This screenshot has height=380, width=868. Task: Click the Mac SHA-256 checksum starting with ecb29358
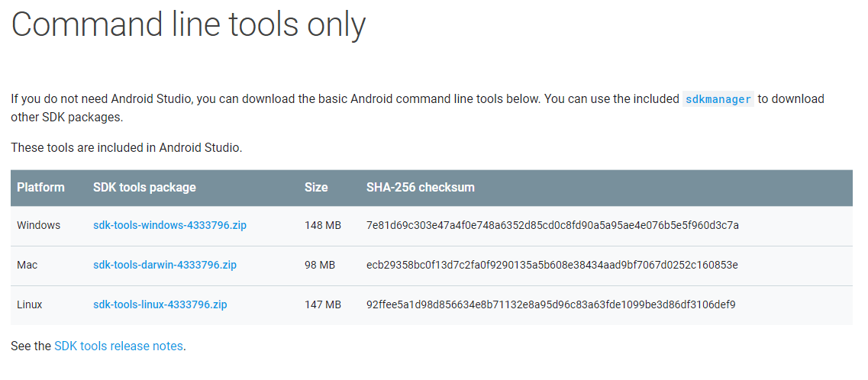click(552, 266)
